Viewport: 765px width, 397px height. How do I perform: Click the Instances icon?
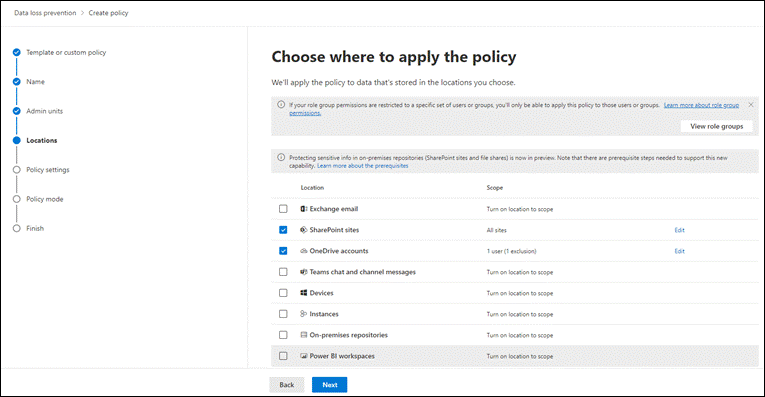(x=303, y=314)
